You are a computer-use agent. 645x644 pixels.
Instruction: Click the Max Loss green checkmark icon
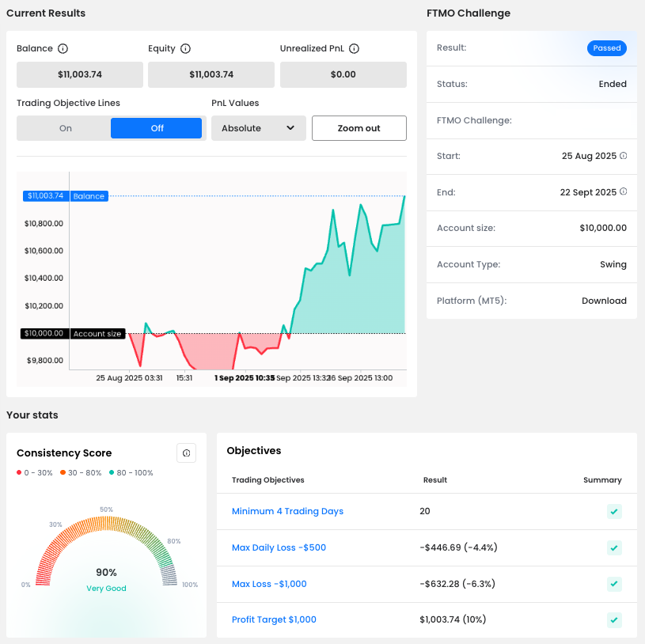614,584
